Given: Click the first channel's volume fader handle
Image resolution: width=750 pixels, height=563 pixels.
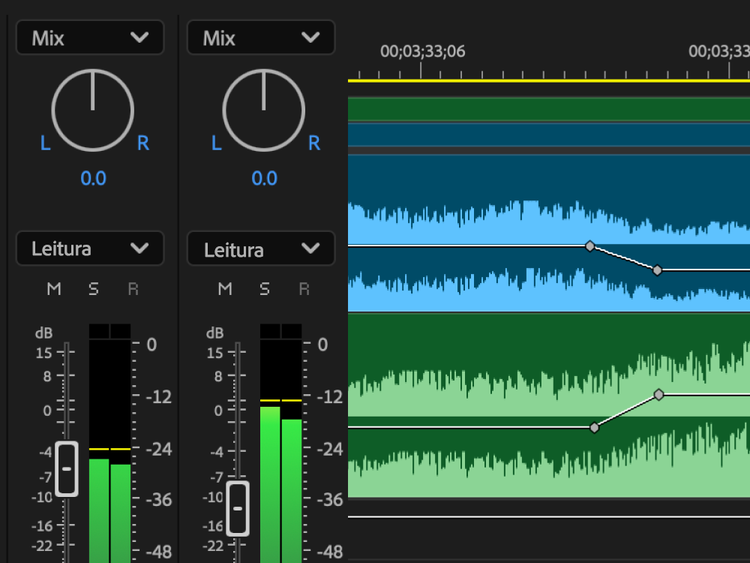Looking at the screenshot, I should [67, 468].
